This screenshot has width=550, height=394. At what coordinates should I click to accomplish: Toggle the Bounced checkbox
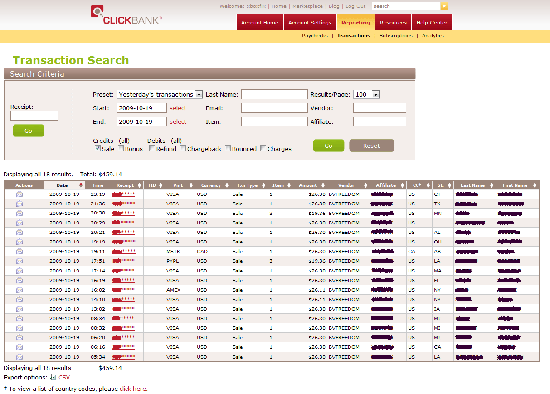pyautogui.click(x=228, y=148)
